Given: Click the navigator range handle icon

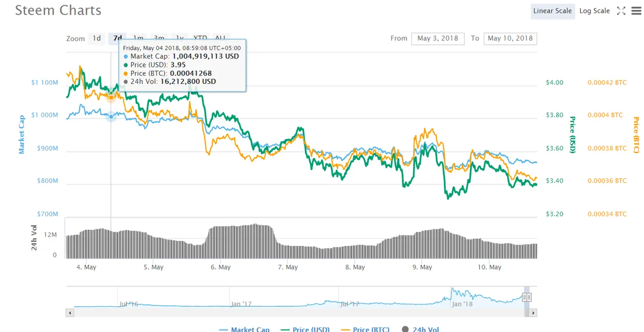Looking at the screenshot, I should coord(527,297).
